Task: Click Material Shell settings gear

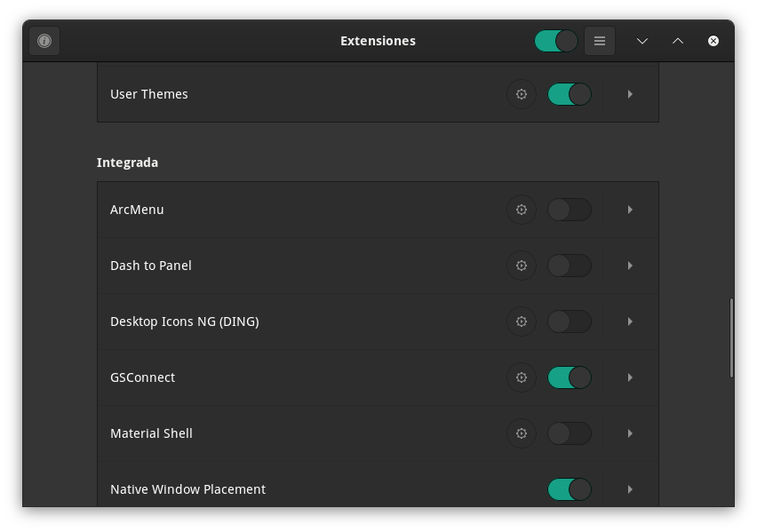Action: tap(522, 433)
